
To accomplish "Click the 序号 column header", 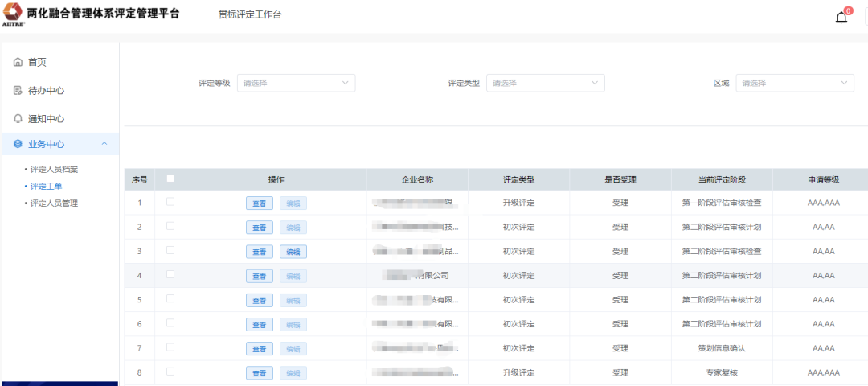I will tap(140, 179).
